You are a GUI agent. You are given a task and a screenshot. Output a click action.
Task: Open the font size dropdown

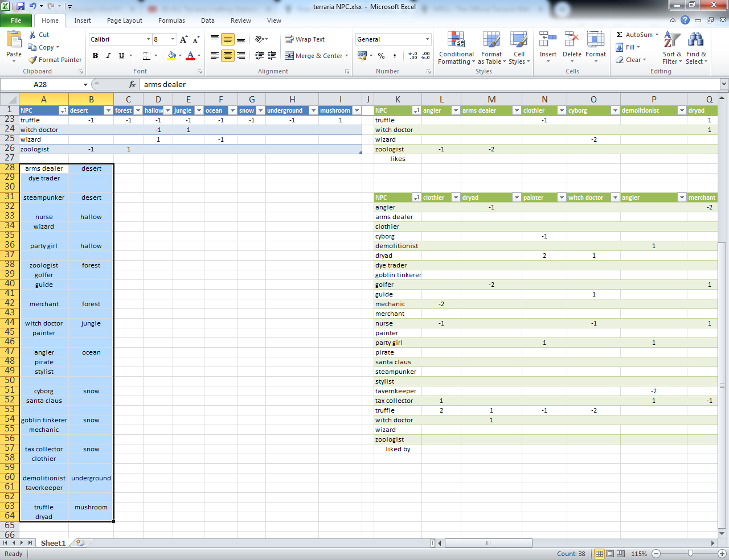(173, 39)
